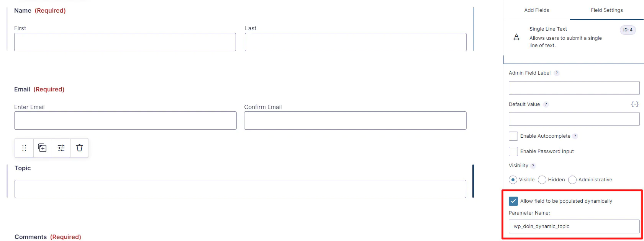Select the Hidden visibility option
Image resolution: width=644 pixels, height=241 pixels.
point(542,180)
